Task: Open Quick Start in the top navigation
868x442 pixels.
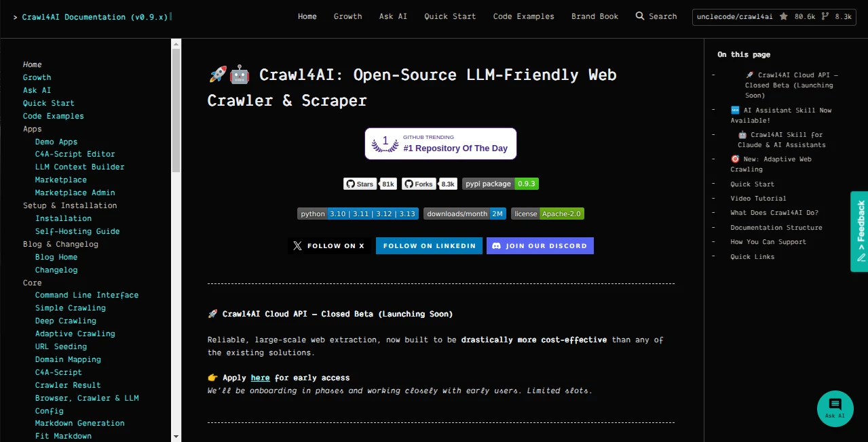Action: [x=450, y=16]
